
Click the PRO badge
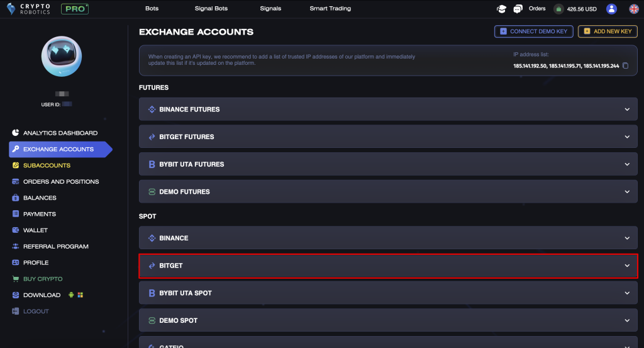[75, 9]
